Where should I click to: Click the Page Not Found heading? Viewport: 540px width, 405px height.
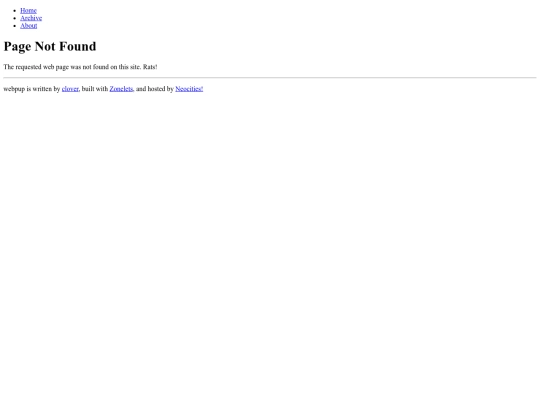(50, 46)
